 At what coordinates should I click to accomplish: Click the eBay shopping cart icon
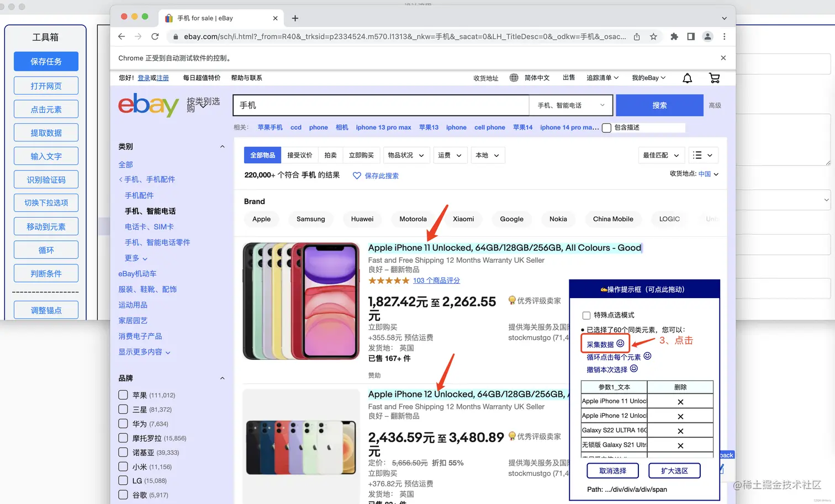pos(714,78)
